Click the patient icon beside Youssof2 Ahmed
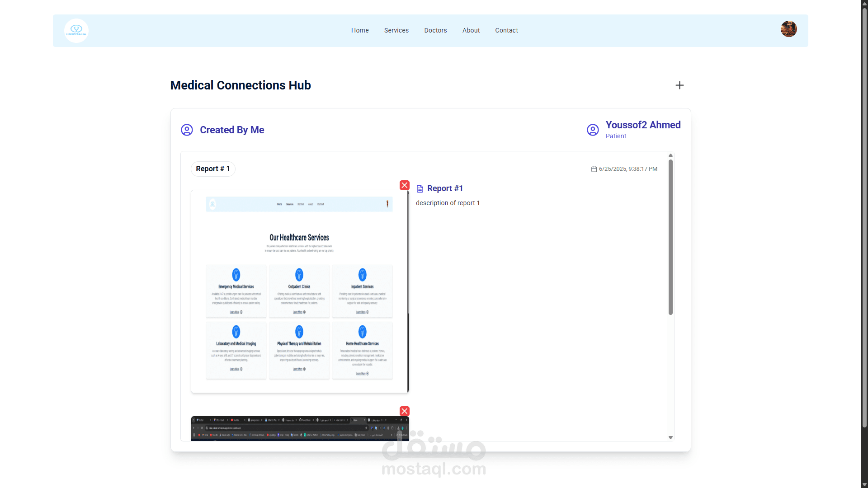868x488 pixels. (593, 130)
